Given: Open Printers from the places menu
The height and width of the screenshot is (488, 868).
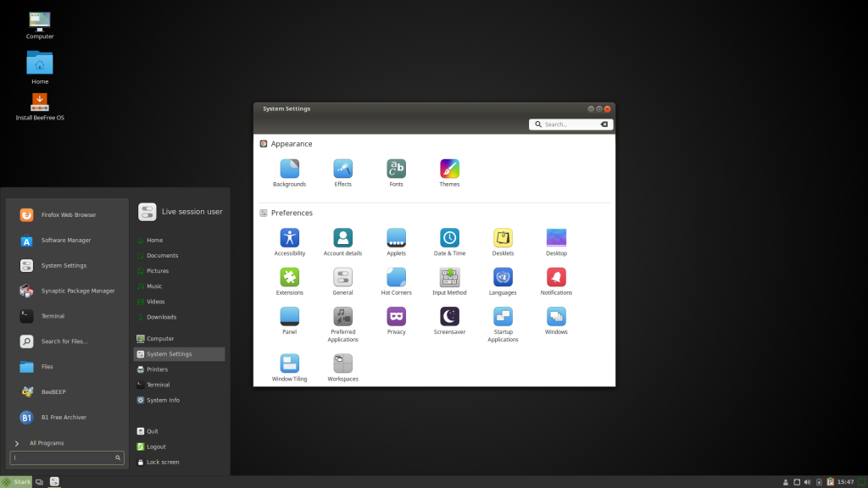Looking at the screenshot, I should (158, 369).
